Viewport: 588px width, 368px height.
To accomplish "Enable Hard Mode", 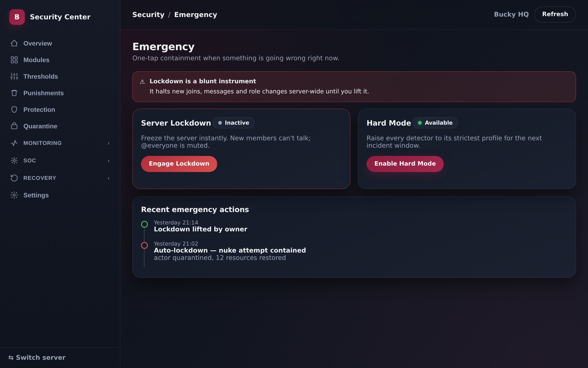I will point(405,164).
